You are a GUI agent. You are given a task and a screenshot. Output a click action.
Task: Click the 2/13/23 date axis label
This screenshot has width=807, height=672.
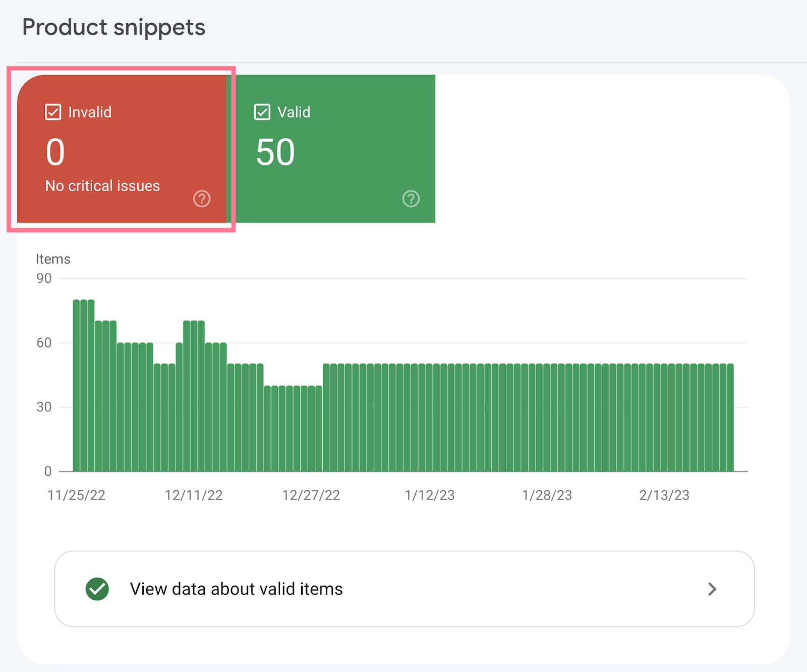pyautogui.click(x=664, y=495)
